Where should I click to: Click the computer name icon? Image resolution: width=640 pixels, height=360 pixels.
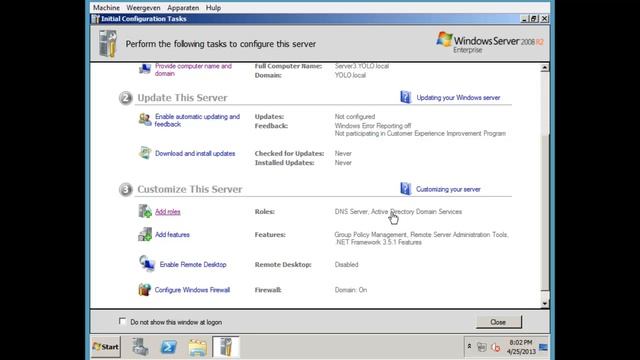(x=144, y=69)
